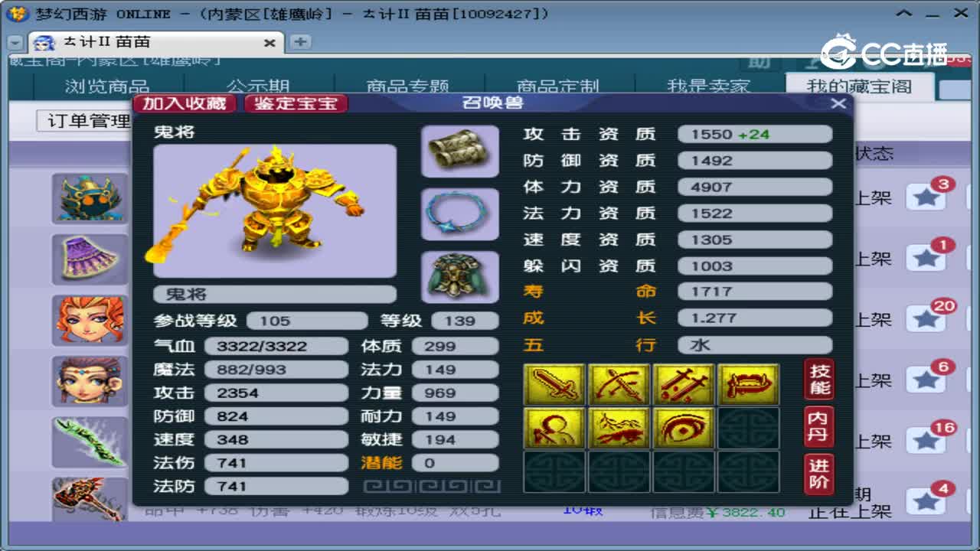Open the blue masked item thumbnail
Image resolution: width=980 pixels, height=551 pixels.
tap(90, 198)
